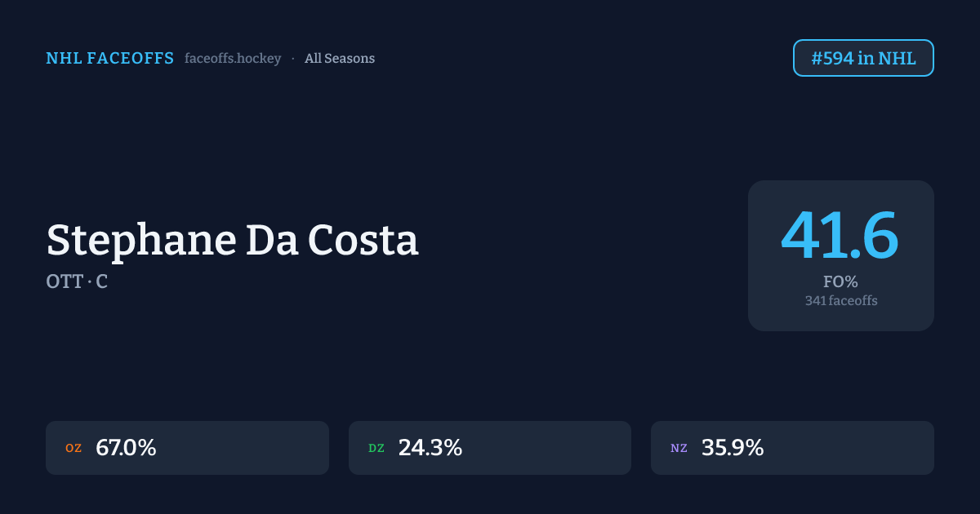
Task: Click the green DZ zone label
Action: click(x=376, y=448)
